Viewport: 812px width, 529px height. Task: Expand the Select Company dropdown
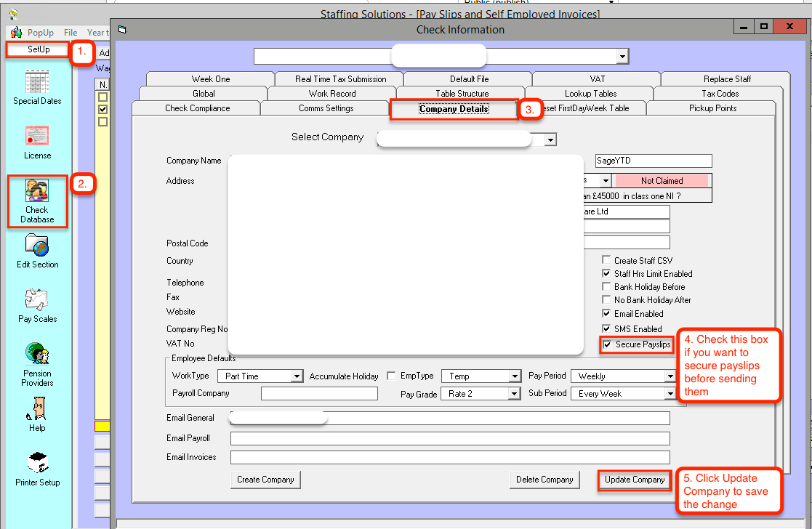[550, 140]
